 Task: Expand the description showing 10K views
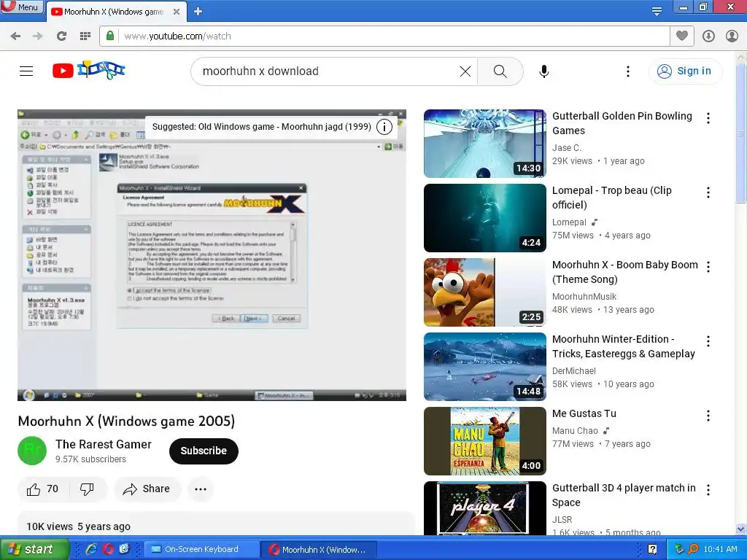click(216, 524)
